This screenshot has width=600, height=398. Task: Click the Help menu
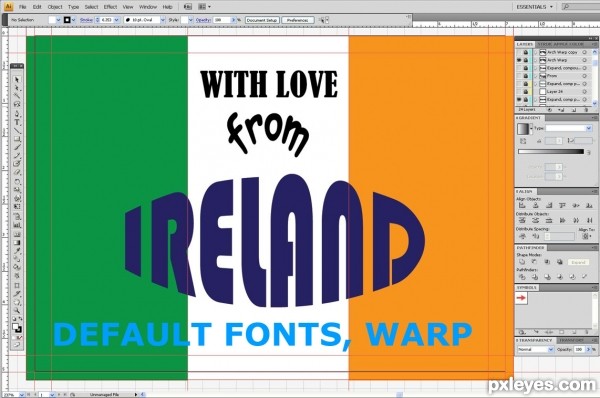(x=167, y=7)
